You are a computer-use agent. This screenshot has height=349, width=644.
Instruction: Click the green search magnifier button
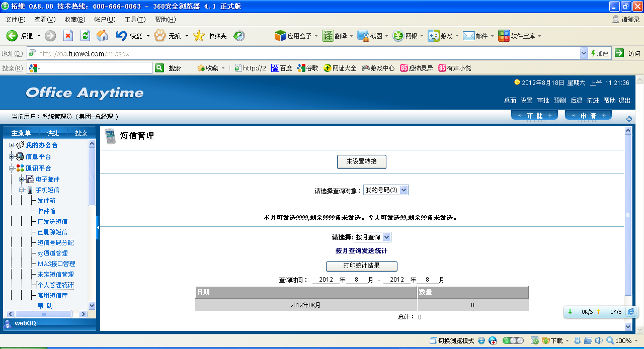pos(159,68)
